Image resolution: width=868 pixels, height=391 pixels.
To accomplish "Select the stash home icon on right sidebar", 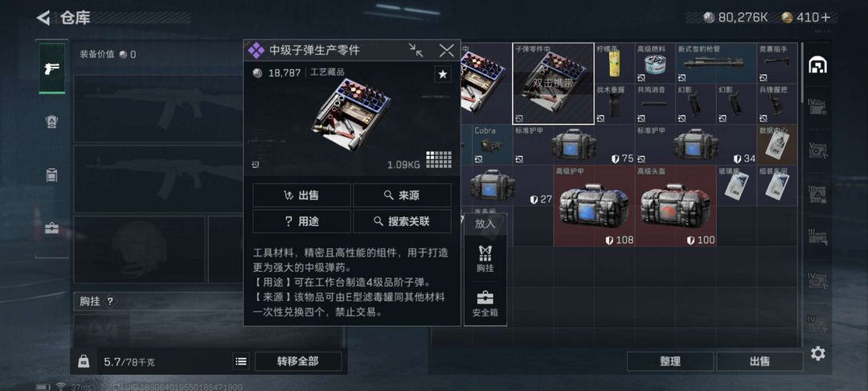I will click(817, 65).
